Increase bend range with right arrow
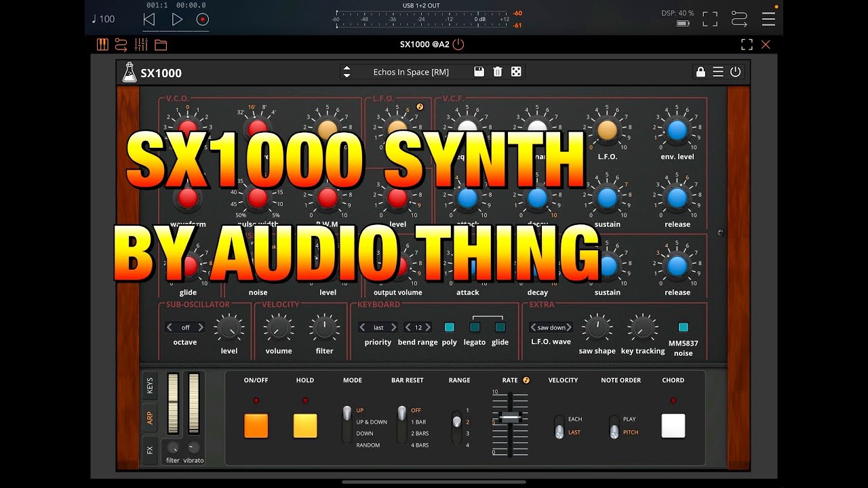This screenshot has height=488, width=868. [x=428, y=327]
